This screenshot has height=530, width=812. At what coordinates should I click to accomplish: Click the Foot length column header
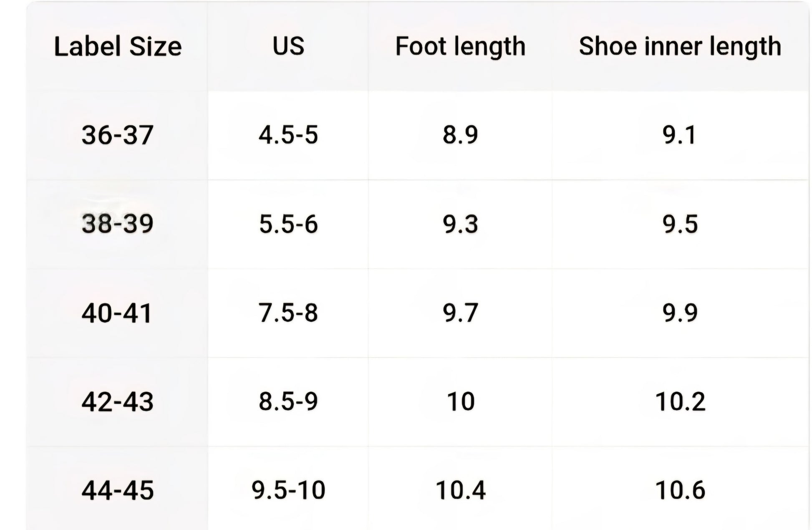460,46
